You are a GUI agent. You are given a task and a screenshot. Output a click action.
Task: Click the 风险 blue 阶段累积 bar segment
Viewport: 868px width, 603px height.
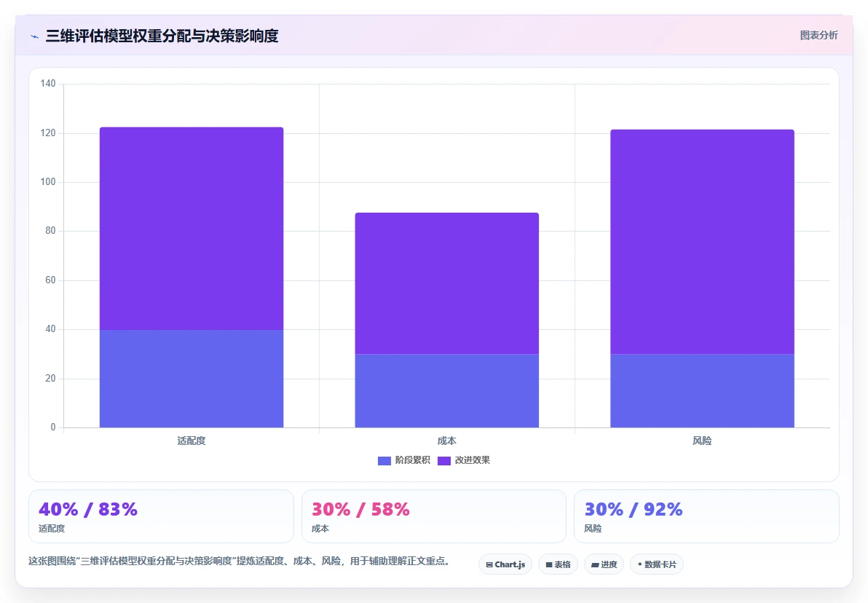click(702, 391)
